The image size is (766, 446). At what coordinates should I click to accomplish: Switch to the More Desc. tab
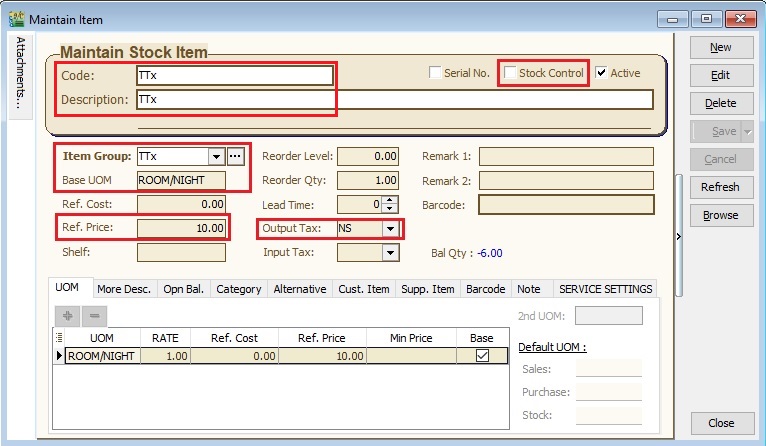click(x=123, y=289)
